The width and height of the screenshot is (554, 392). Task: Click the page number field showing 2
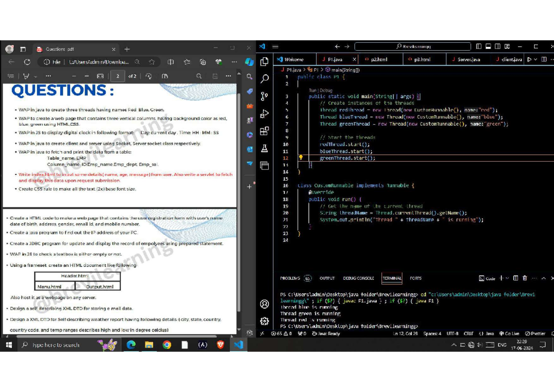point(117,77)
